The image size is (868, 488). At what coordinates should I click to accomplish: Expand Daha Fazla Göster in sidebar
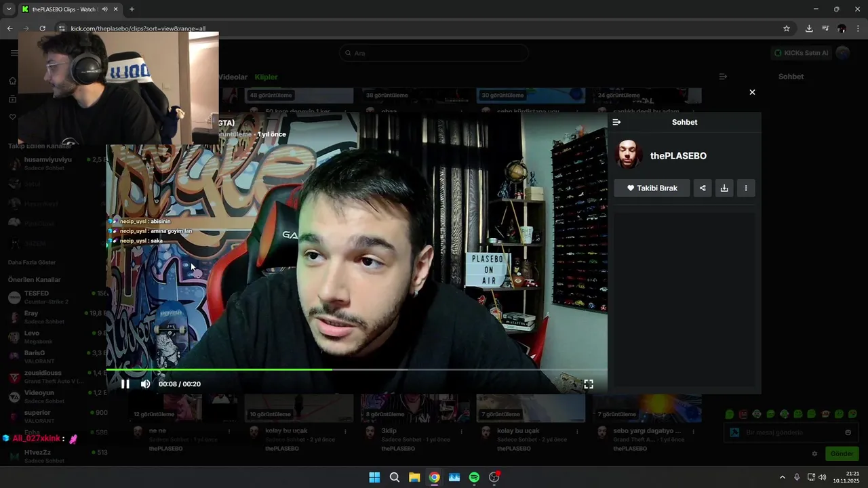point(32,262)
